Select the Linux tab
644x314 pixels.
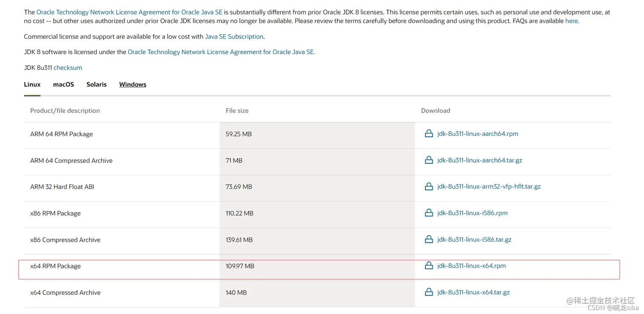32,84
